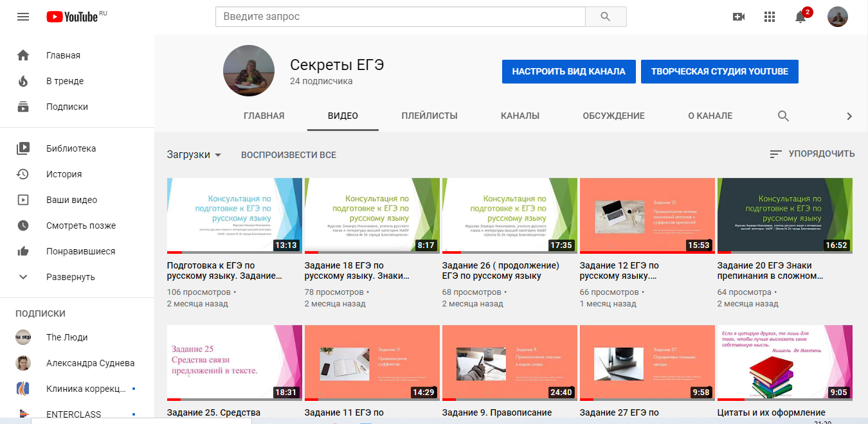
Task: Click ВОСПРОИЗВЕСТИ ВСЕ
Action: (289, 155)
